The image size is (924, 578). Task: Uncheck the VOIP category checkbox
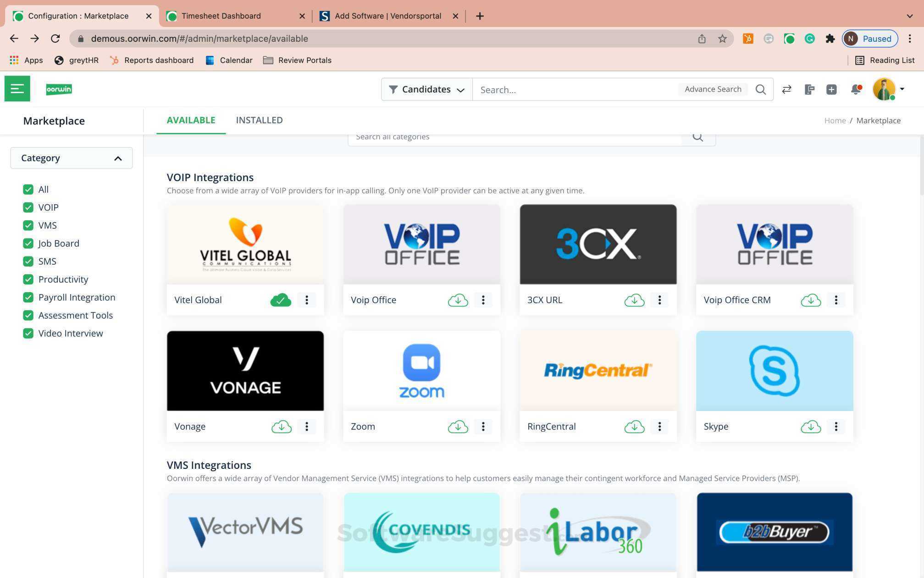tap(28, 207)
